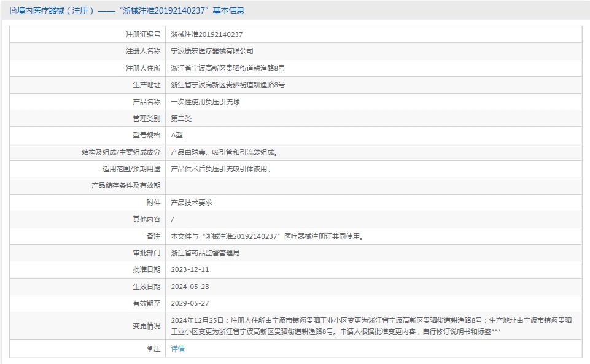590x364 pixels.
Task: Click the 注册人名称 row label
Action: (x=143, y=51)
